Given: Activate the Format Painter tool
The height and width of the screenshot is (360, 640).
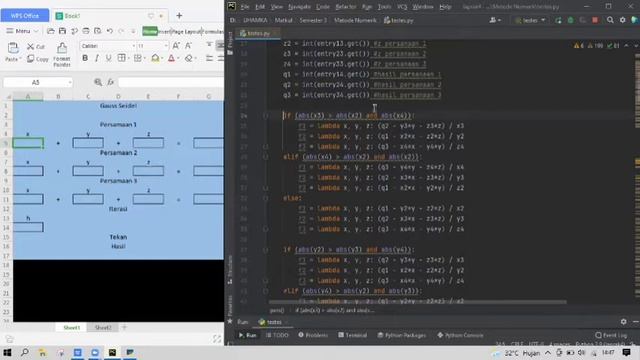Looking at the screenshot, I should click(62, 55).
